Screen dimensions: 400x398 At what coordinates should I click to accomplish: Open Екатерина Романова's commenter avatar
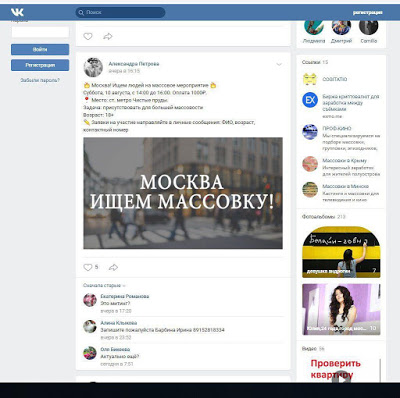90,300
